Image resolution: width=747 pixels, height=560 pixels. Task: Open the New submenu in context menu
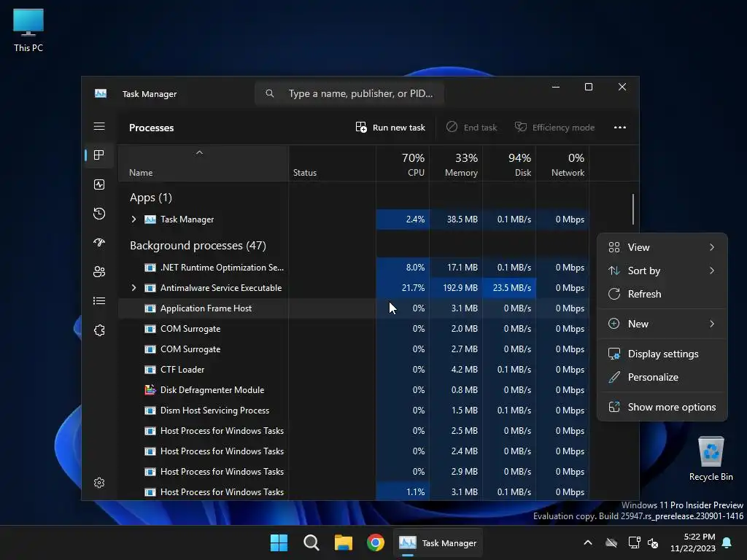(662, 324)
